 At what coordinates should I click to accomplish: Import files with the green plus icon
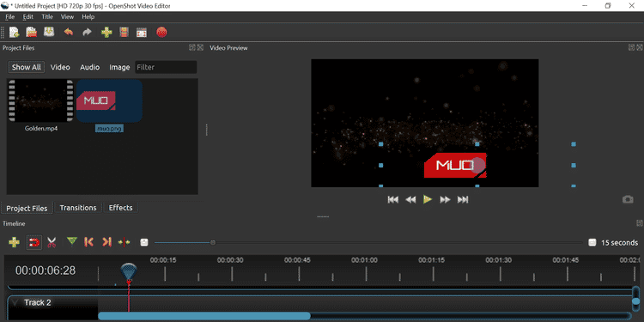(106, 32)
